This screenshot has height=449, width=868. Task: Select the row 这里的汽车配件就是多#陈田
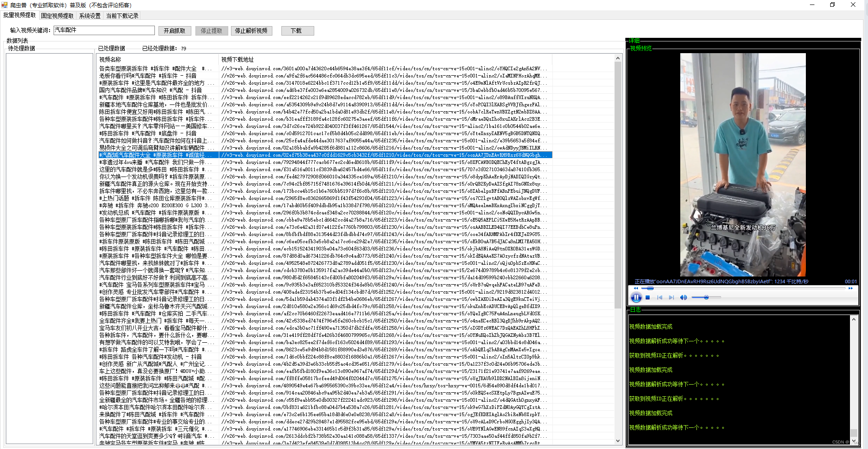coord(325,169)
